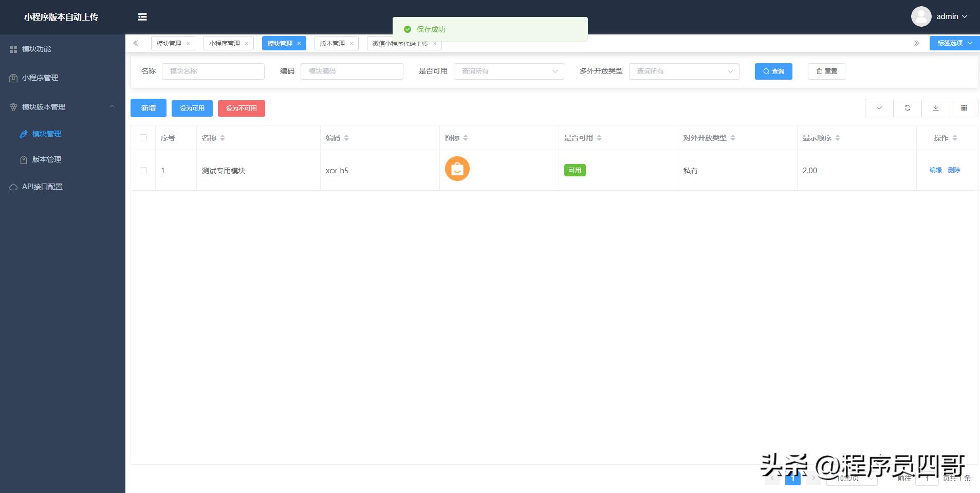The image size is (980, 493).
Task: Click the 新增 button
Action: tap(148, 108)
